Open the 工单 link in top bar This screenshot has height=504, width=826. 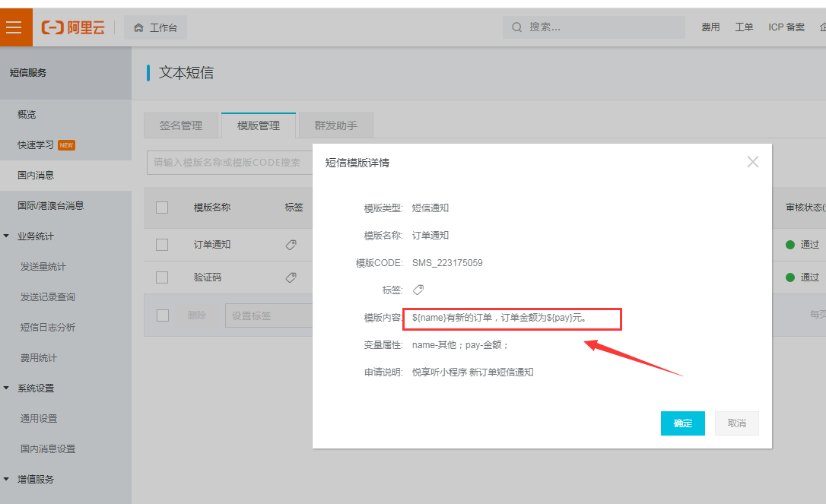pyautogui.click(x=744, y=27)
